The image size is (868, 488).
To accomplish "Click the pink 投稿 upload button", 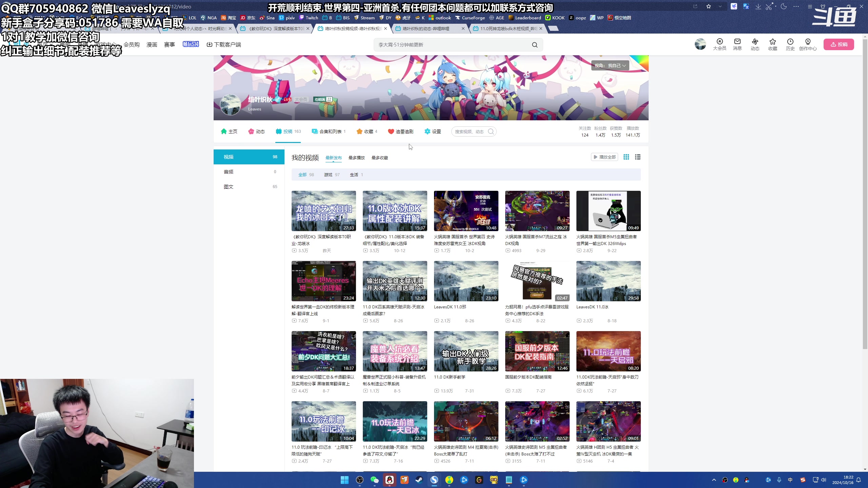I will tap(839, 44).
